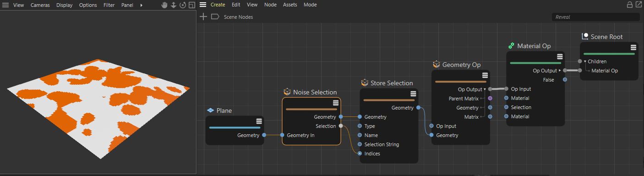Click Store Selection's Name input port

[x=360, y=135]
